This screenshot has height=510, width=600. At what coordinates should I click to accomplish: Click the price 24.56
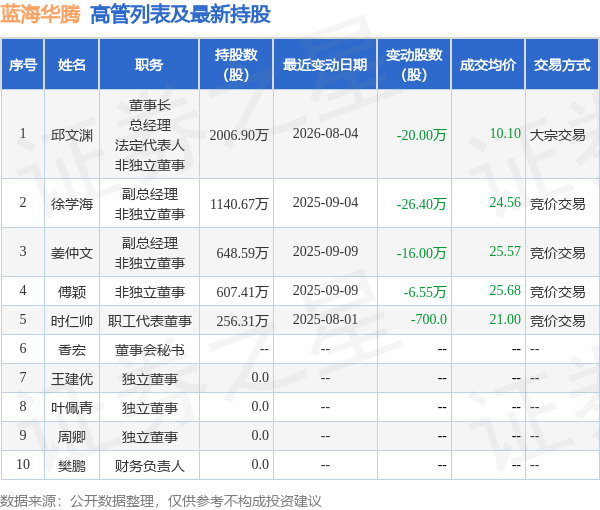[505, 202]
